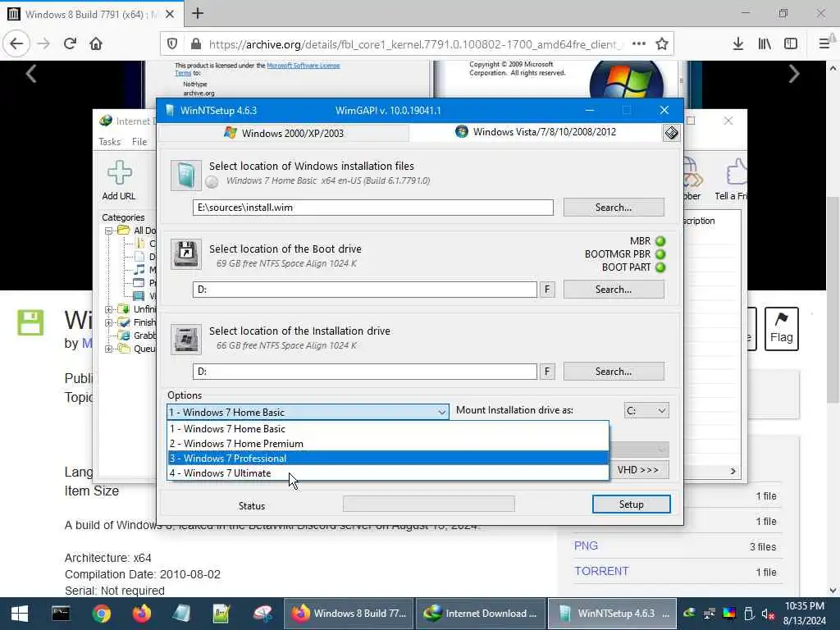This screenshot has height=630, width=840.
Task: Go to Firefox home page
Action: (96, 43)
